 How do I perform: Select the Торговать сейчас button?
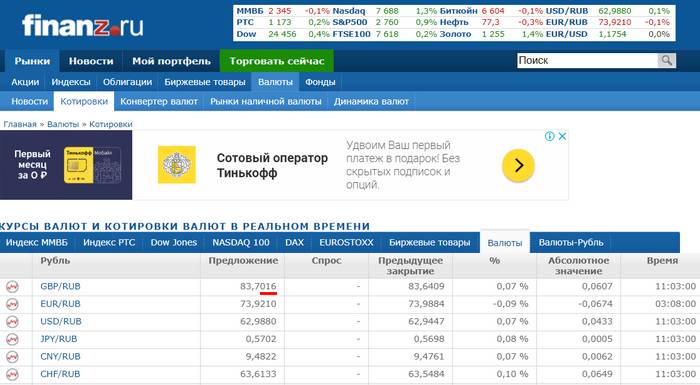277,61
